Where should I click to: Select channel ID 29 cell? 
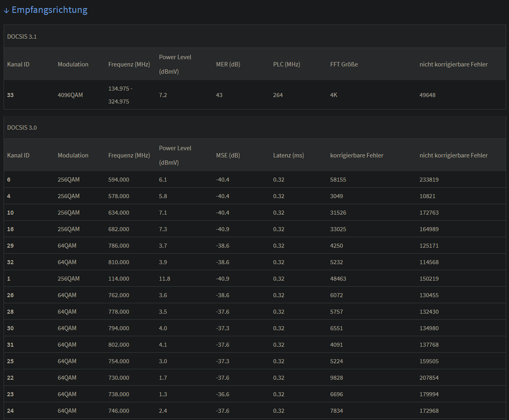pyautogui.click(x=10, y=246)
